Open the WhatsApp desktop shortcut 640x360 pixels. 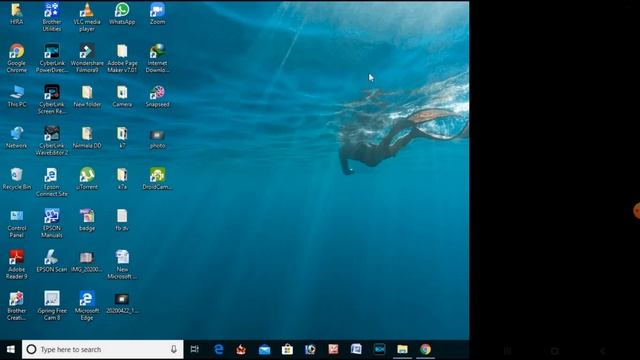coord(122,13)
